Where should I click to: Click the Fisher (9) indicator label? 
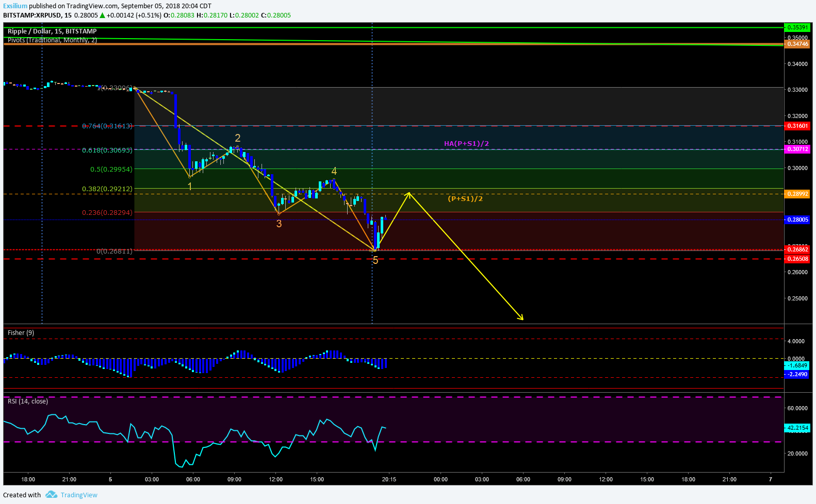click(x=21, y=333)
